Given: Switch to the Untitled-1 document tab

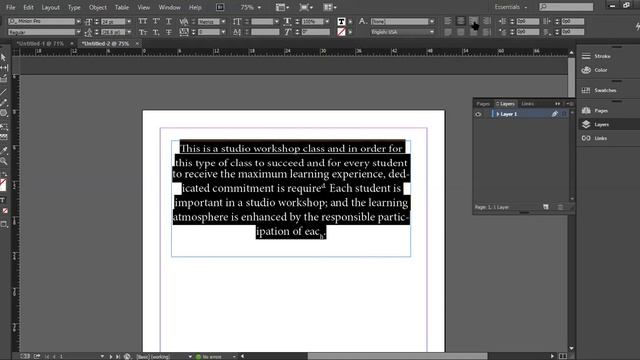Looking at the screenshot, I should (x=40, y=43).
